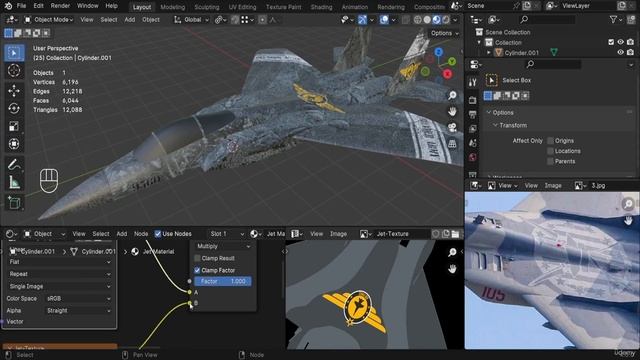Open the Color Space sRGB dropdown
The height and width of the screenshot is (360, 640).
point(78,298)
